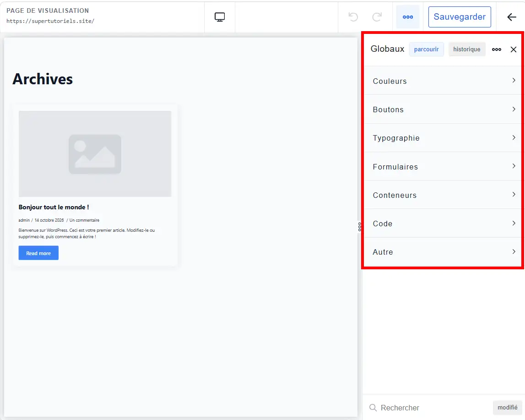Open the Boutons section
Viewport: 525px width, 420px height.
click(x=442, y=109)
